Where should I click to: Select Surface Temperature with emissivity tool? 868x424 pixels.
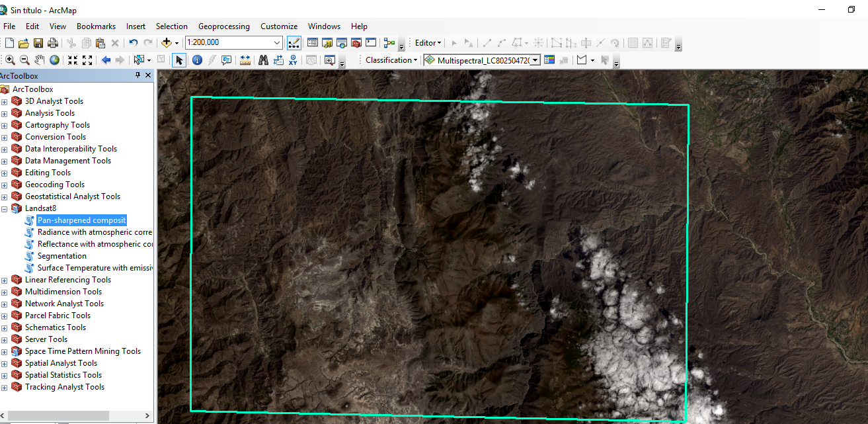tap(95, 268)
